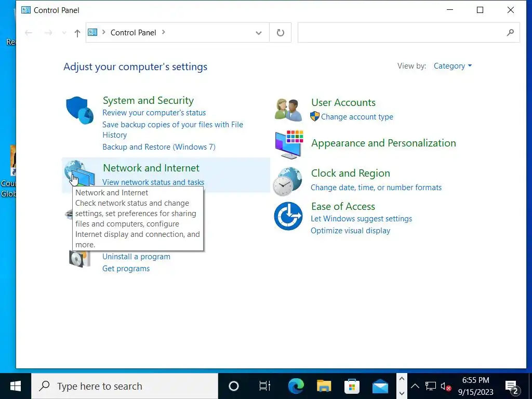Open the Clock and Region heading

(351, 174)
